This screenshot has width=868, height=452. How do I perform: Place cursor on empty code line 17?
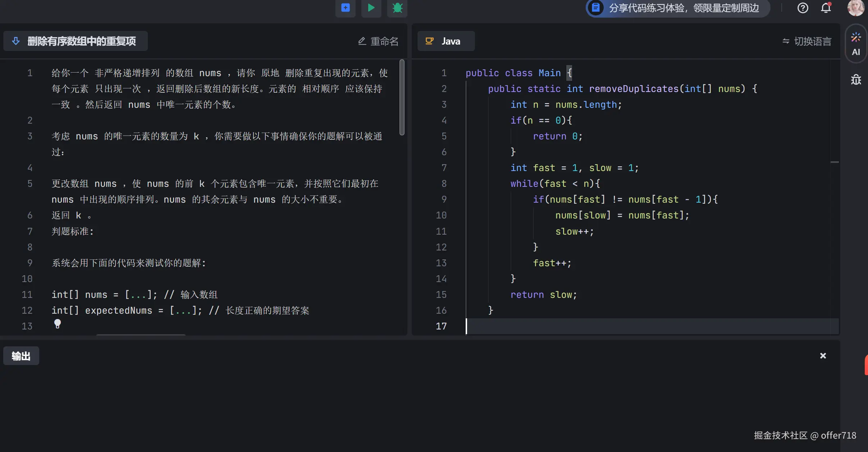(611, 326)
